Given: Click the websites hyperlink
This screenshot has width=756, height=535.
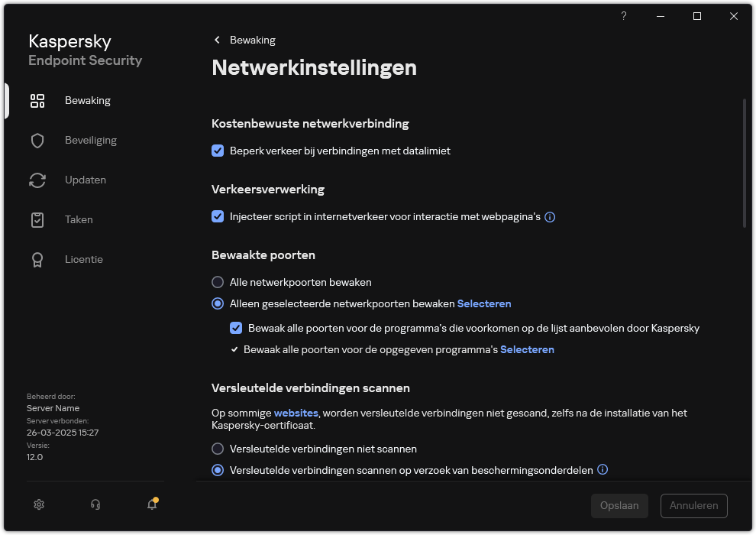Looking at the screenshot, I should [296, 413].
